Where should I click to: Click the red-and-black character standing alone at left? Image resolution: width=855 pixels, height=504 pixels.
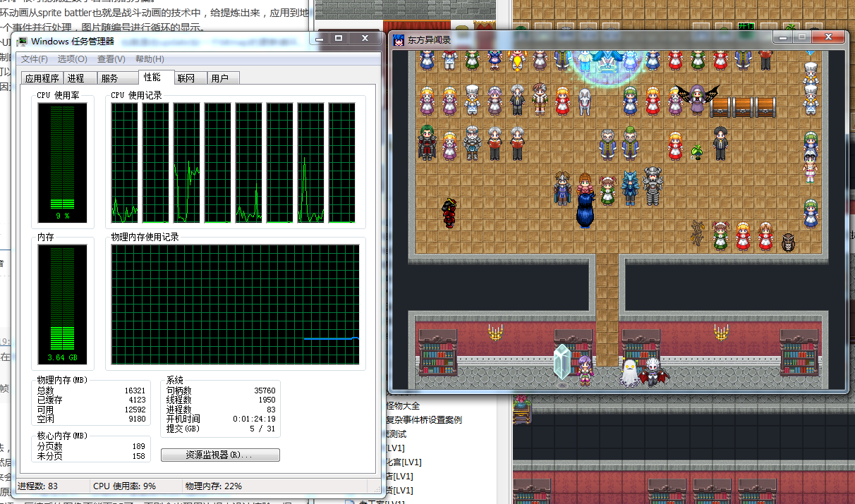[x=449, y=214]
